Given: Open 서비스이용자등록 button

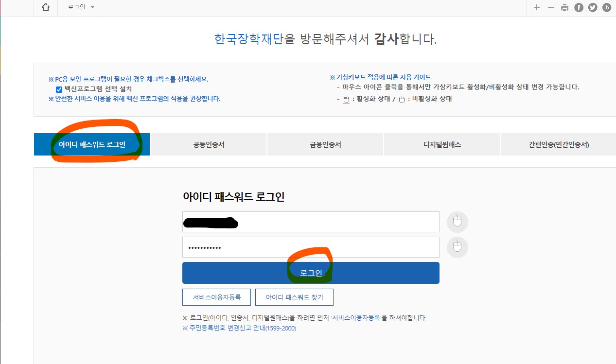Looking at the screenshot, I should 216,297.
